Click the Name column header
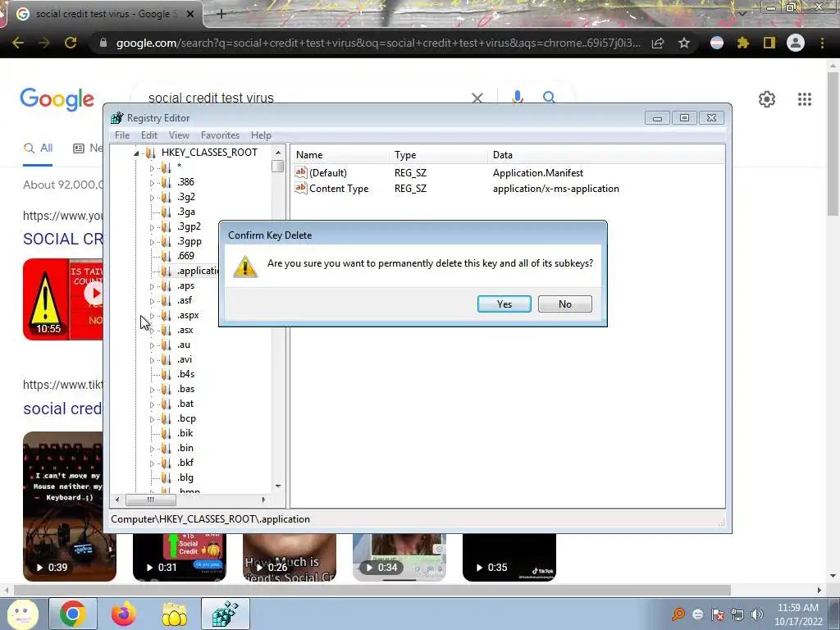Screen dimensions: 840x630 pos(340,155)
